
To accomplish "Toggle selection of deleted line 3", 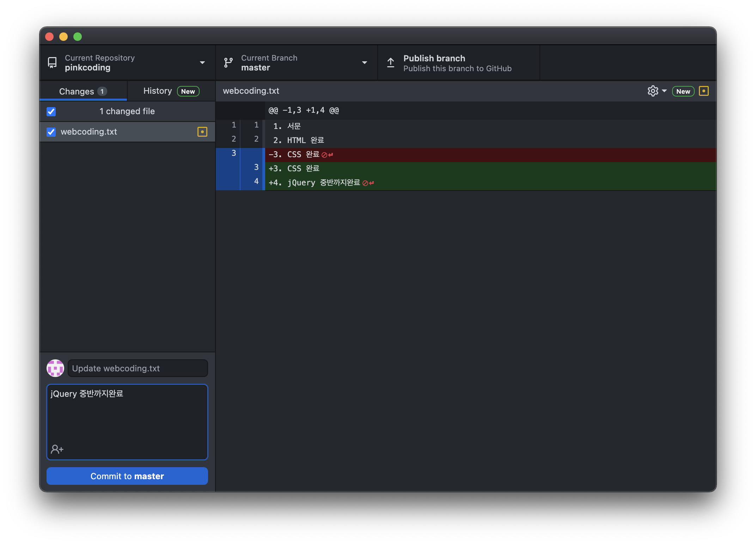I will pos(240,155).
